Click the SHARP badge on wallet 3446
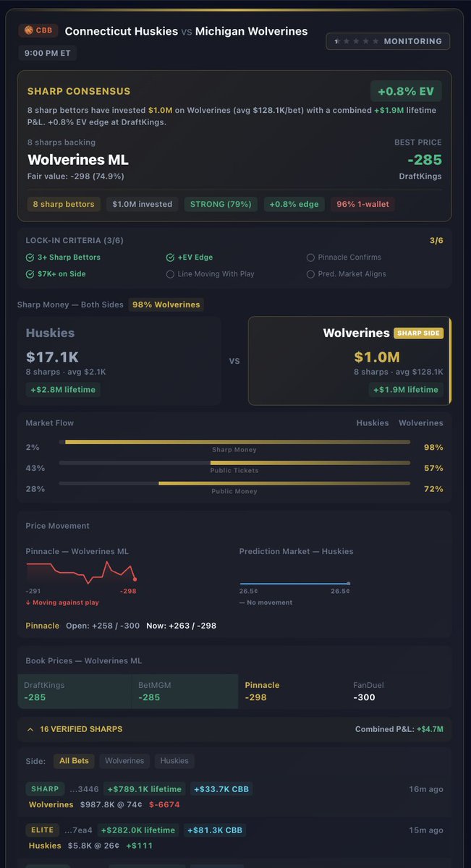The width and height of the screenshot is (471, 868). [45, 789]
